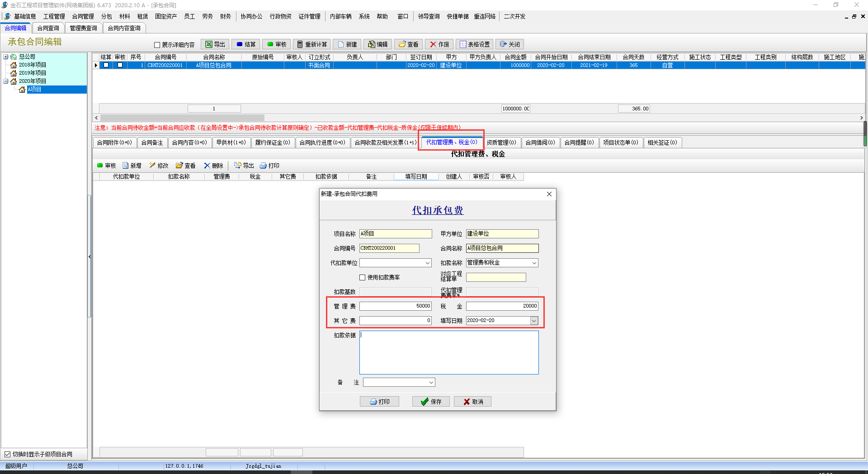
Task: Expand the 总公司 tree node
Action: click(x=6, y=57)
